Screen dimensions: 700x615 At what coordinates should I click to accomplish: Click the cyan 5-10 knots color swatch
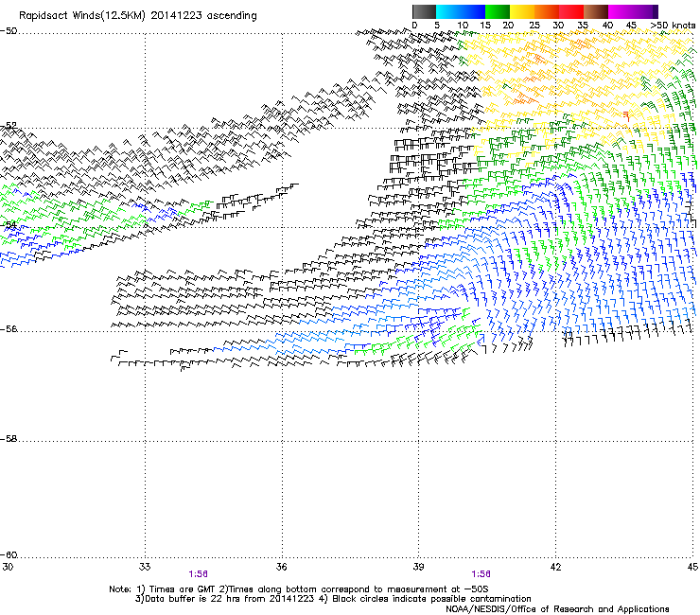pyautogui.click(x=448, y=11)
